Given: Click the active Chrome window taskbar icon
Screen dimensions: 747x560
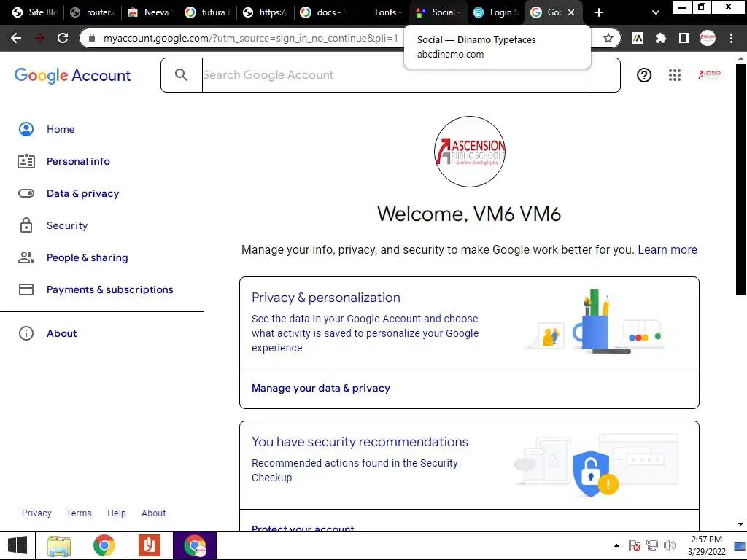Looking at the screenshot, I should (195, 545).
